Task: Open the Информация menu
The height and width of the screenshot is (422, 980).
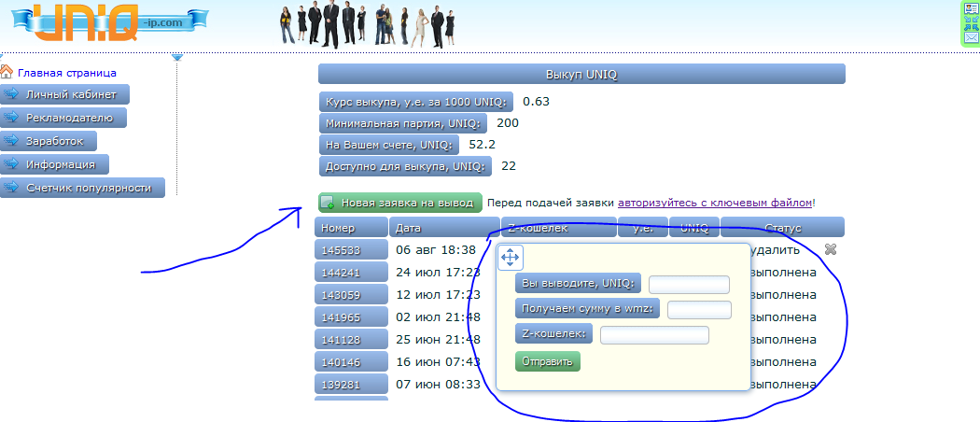Action: [x=54, y=164]
